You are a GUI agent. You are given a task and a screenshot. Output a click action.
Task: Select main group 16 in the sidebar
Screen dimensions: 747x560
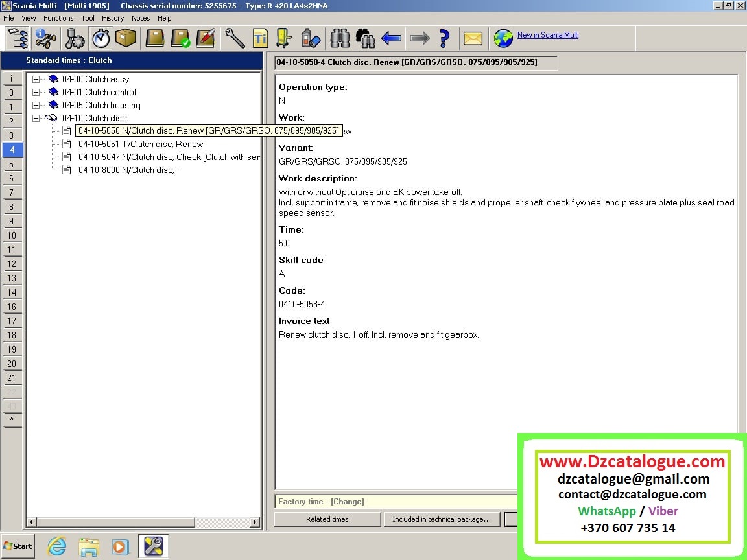click(x=12, y=307)
